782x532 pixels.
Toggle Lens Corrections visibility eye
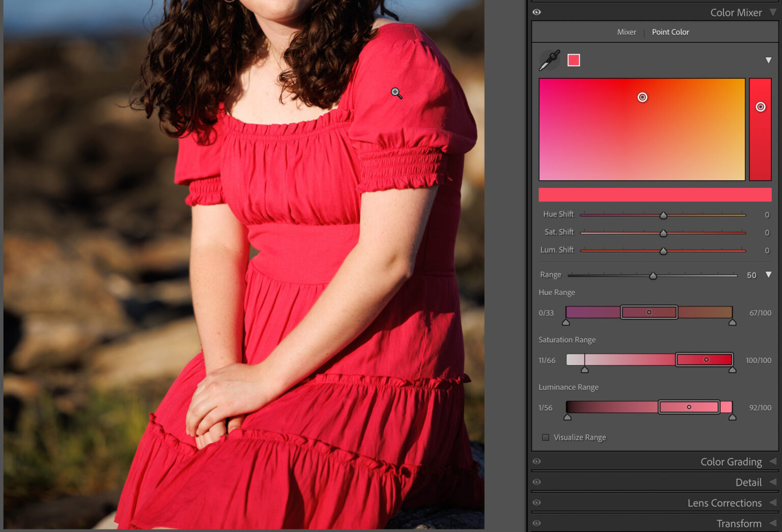[x=537, y=502]
